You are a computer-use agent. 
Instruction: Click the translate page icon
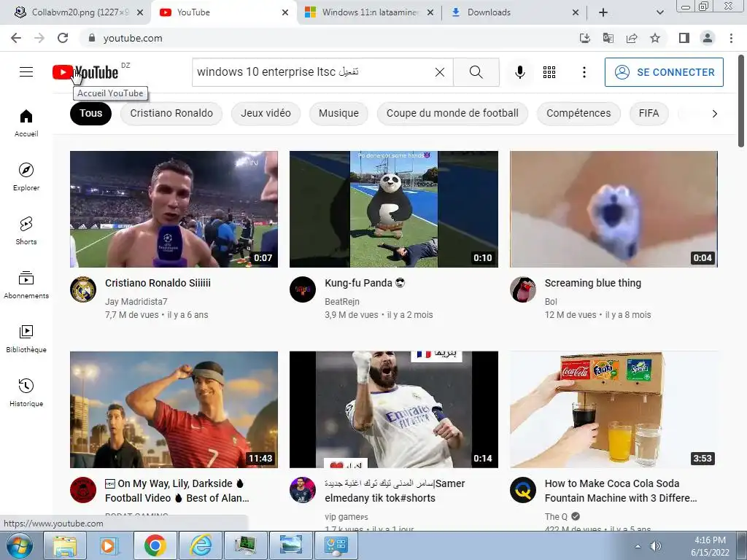608,38
